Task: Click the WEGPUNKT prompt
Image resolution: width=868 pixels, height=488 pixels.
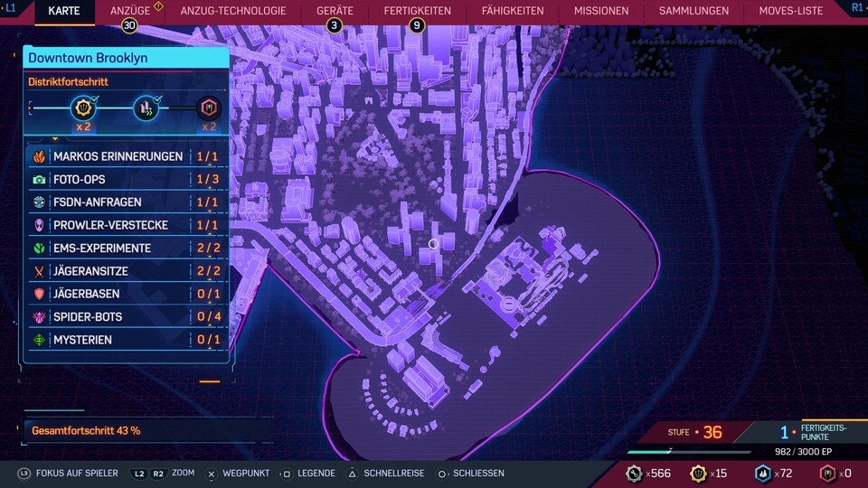Action: [x=238, y=474]
